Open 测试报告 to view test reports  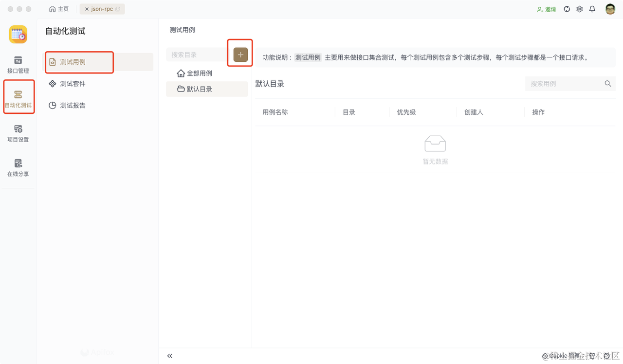point(71,105)
